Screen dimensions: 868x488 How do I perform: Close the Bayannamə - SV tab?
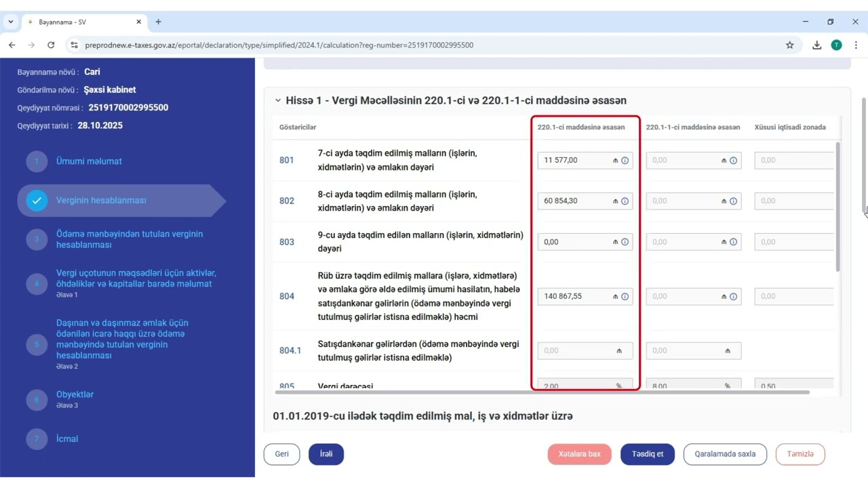pos(139,22)
